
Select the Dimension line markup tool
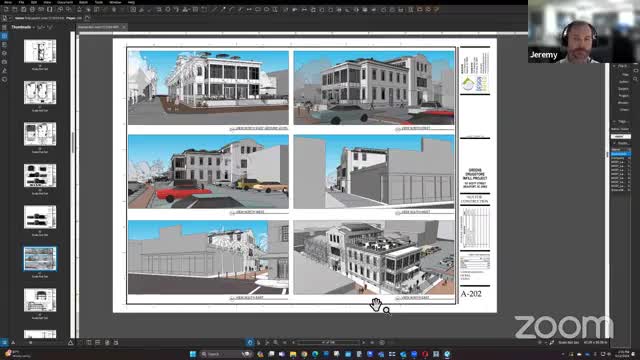tap(249, 9)
